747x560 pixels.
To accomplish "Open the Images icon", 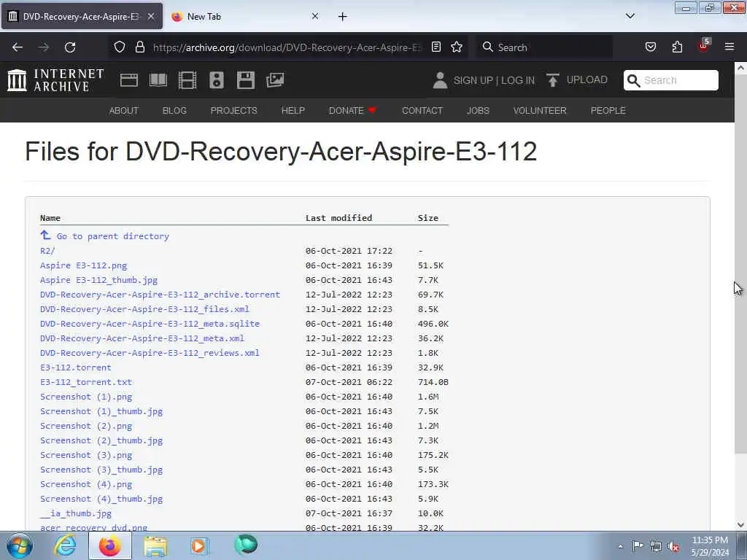I will point(275,80).
